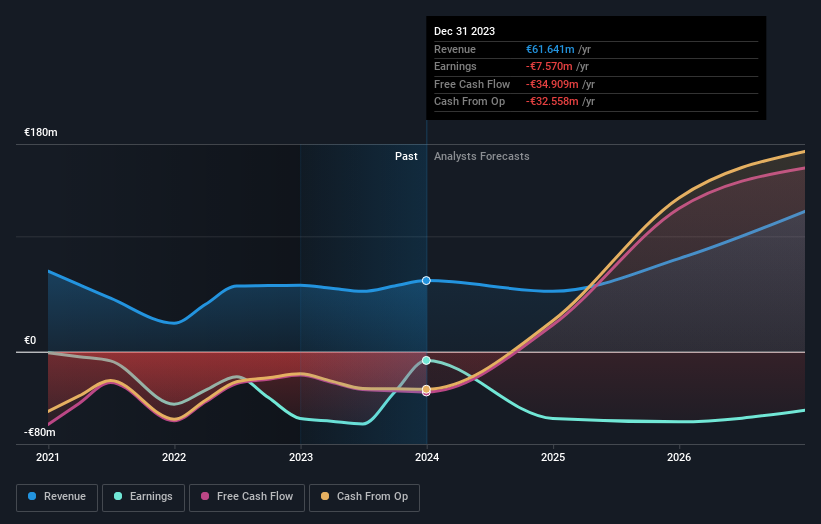Select the 2024 x-axis label
Screen dimensions: 821x524
(x=427, y=457)
